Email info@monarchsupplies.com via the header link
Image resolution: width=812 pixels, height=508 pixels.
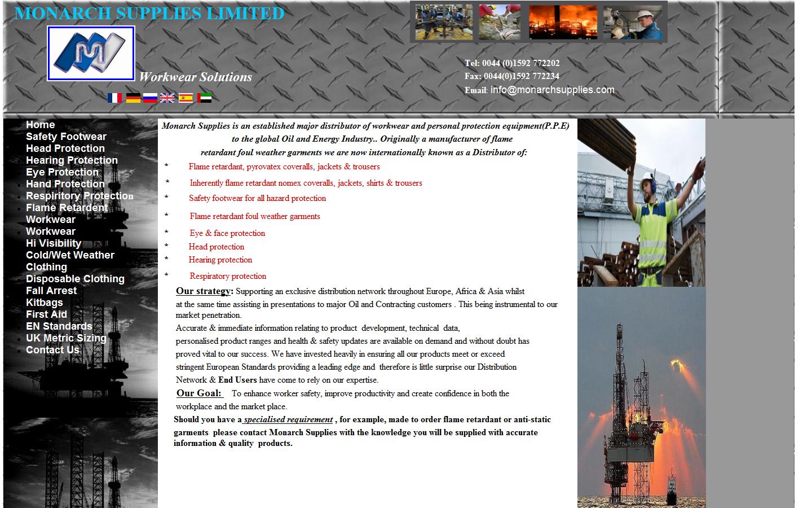552,89
